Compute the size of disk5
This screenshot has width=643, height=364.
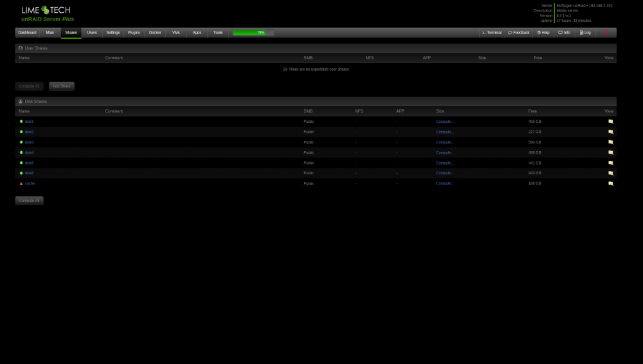[x=444, y=163]
